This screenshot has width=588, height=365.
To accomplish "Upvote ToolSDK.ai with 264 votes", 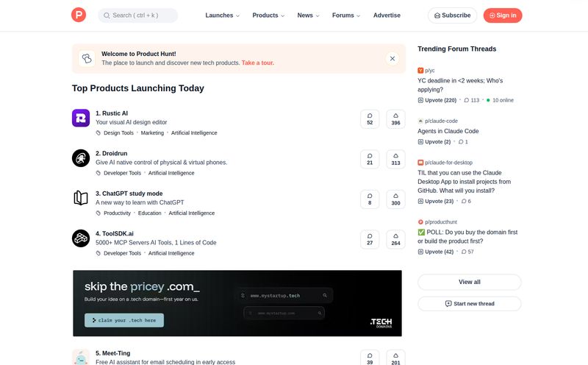I will point(395,239).
